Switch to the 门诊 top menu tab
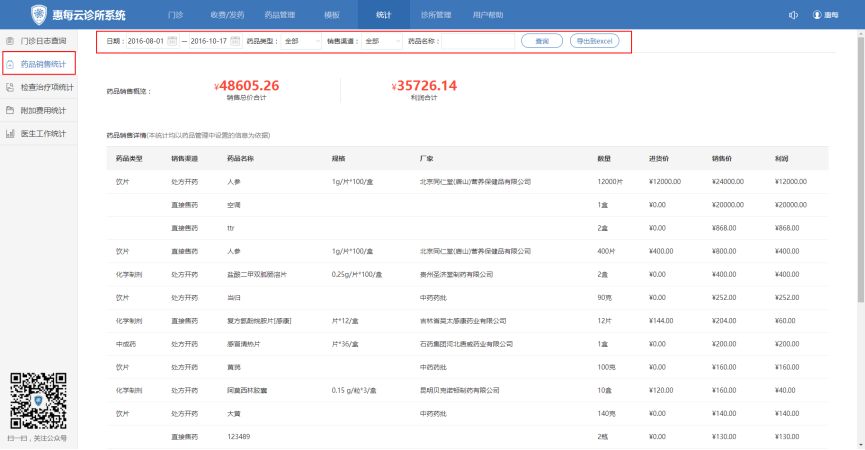This screenshot has width=865, height=450. point(176,15)
